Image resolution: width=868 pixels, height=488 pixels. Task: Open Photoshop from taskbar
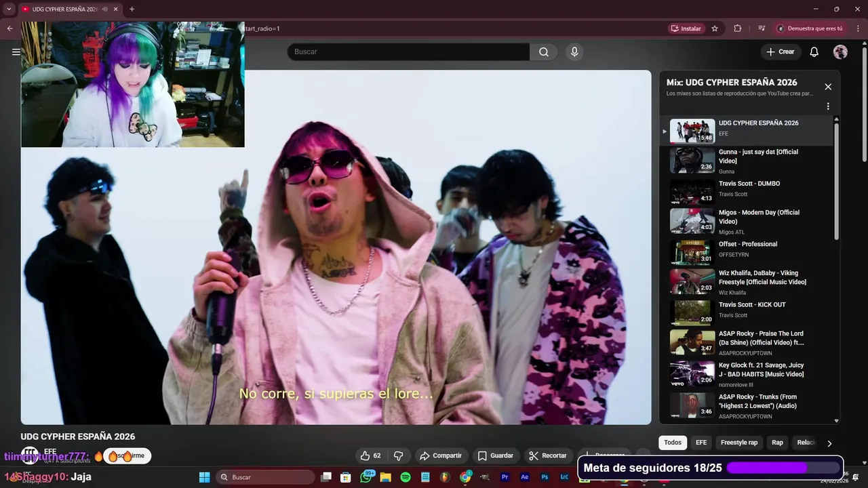point(545,477)
